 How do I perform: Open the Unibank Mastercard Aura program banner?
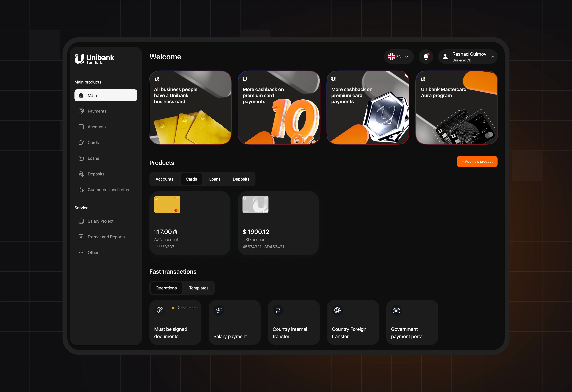456,108
